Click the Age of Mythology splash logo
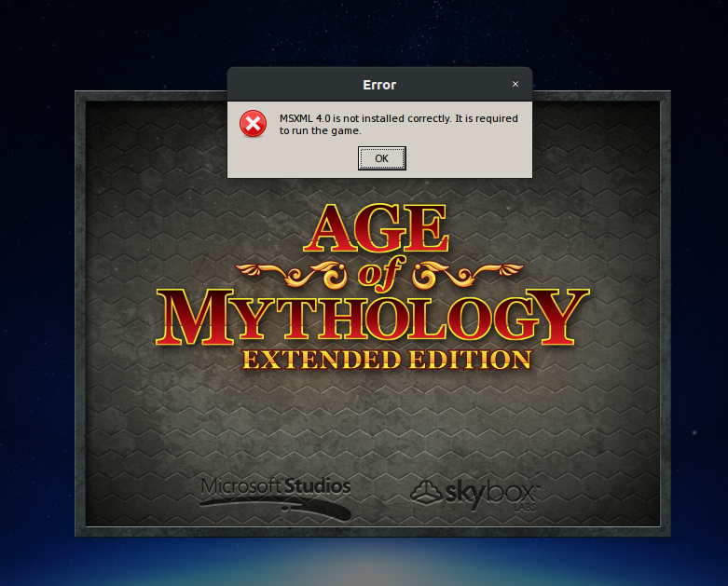Viewport: 728px width, 586px height. coord(373,287)
